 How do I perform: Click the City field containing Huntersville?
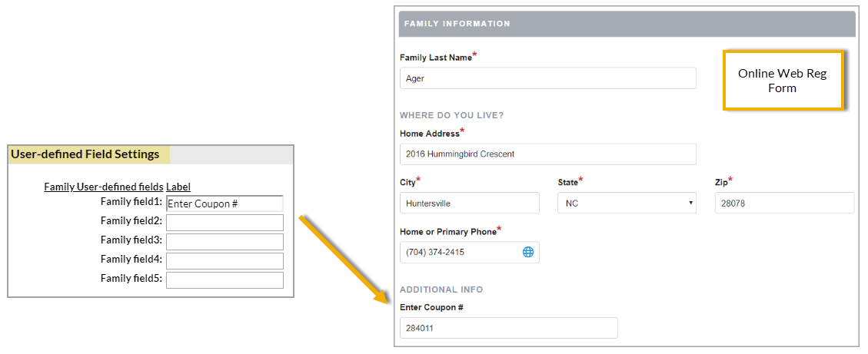470,203
